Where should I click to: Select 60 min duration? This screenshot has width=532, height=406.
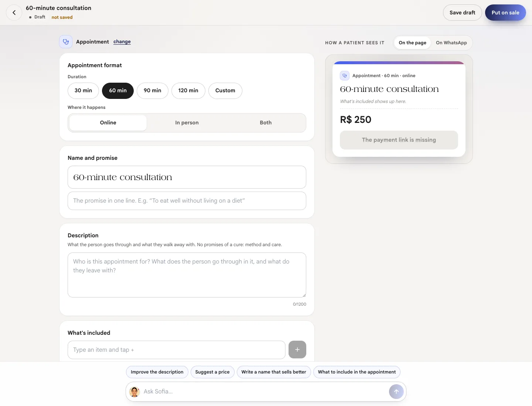click(118, 90)
